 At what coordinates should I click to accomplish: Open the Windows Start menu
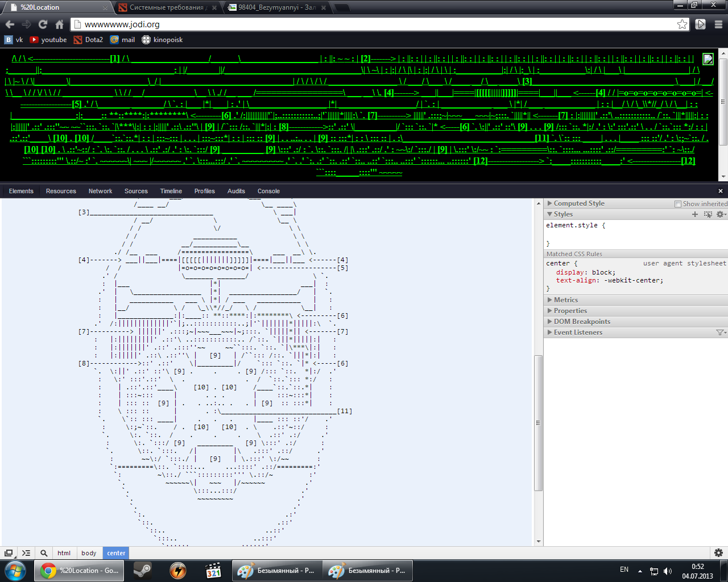click(x=15, y=570)
